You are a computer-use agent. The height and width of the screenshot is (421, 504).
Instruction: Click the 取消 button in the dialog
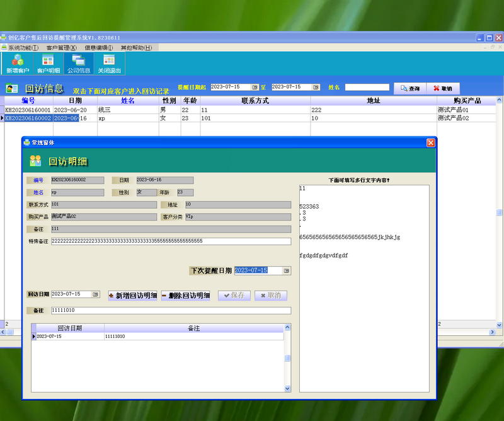271,295
